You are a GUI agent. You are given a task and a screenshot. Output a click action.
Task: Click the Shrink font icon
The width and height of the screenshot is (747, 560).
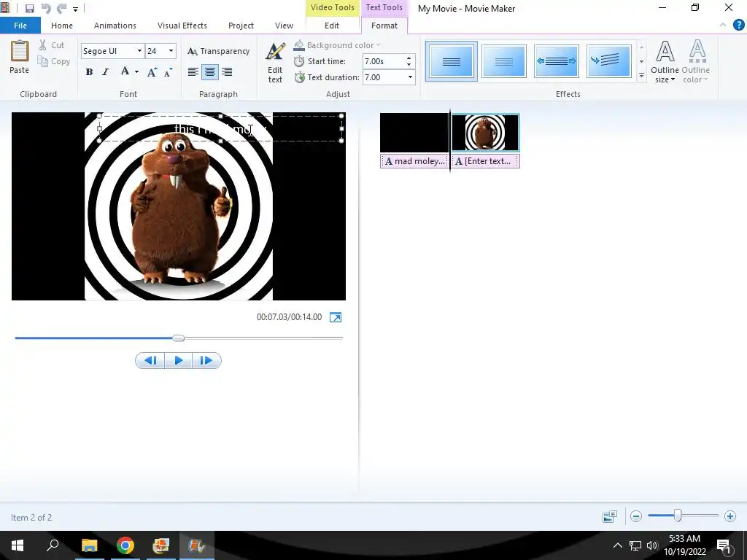[169, 72]
